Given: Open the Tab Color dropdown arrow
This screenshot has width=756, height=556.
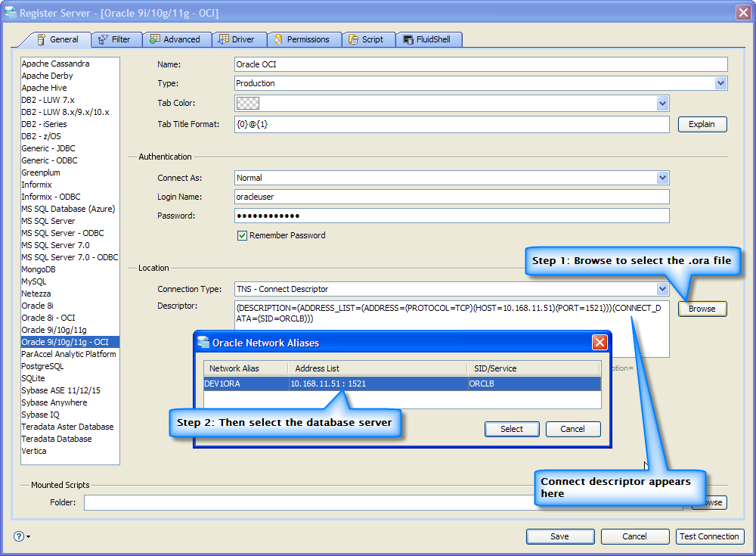Looking at the screenshot, I should 662,103.
